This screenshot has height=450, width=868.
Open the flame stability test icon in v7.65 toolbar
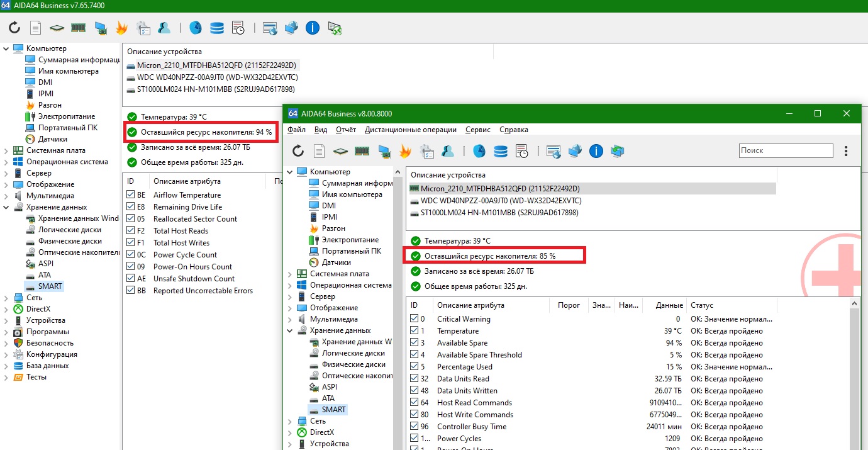[121, 28]
